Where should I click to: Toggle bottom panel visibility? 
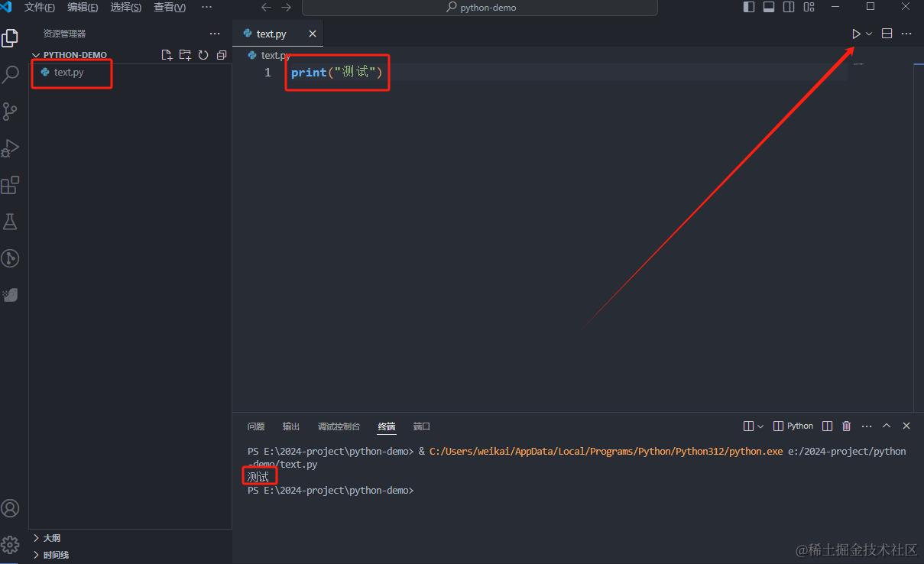tap(769, 7)
